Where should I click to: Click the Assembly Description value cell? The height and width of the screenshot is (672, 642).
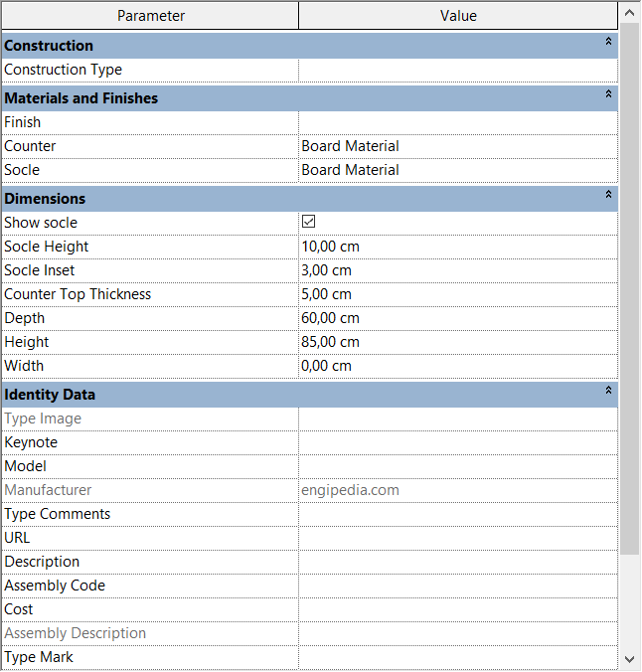458,633
